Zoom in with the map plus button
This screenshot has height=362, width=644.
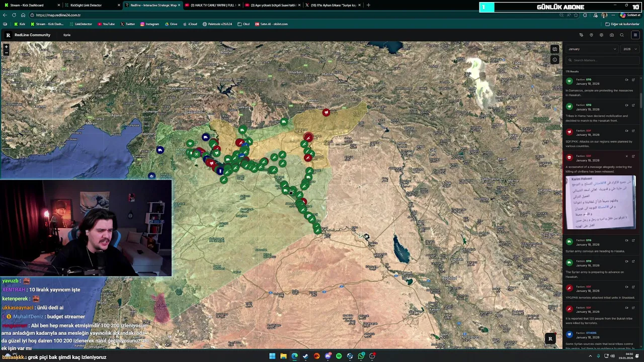pos(7,46)
